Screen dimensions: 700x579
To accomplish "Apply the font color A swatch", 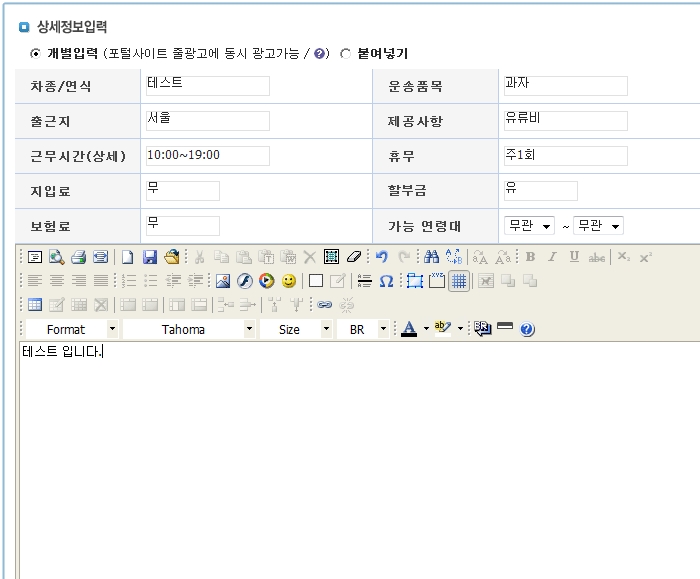I will [409, 329].
